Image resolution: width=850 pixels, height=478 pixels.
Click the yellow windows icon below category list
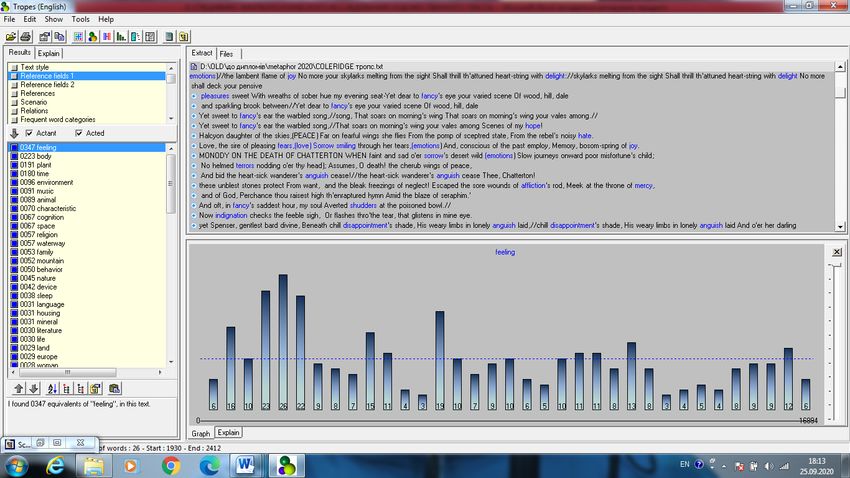coord(95,389)
